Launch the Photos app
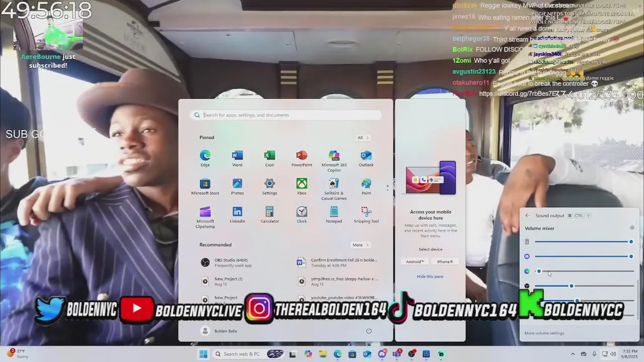This screenshot has height=362, width=644. [237, 187]
